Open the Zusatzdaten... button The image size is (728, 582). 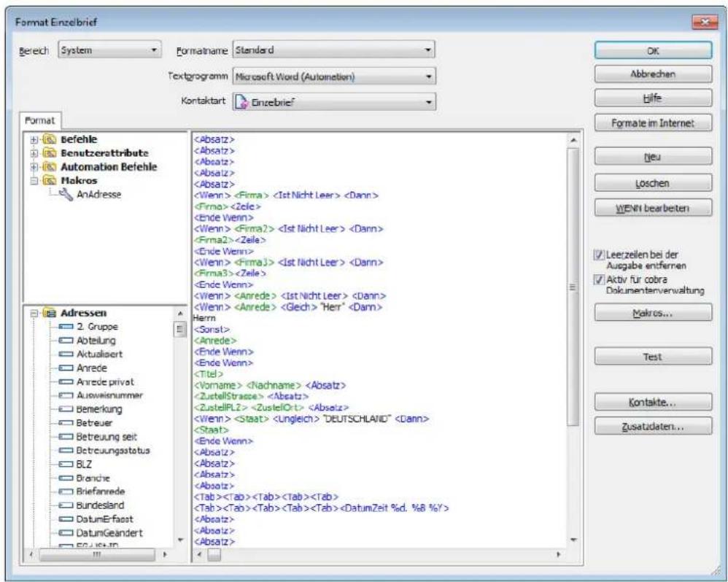[653, 427]
